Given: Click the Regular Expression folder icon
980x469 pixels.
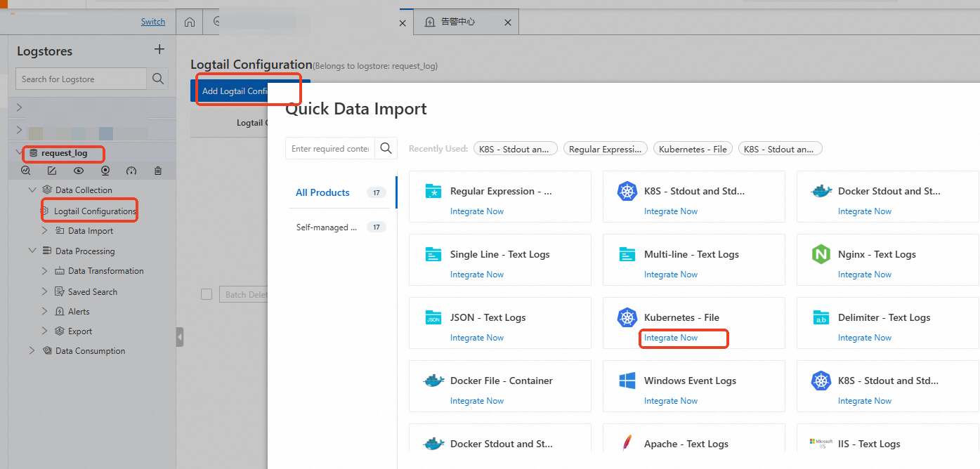Looking at the screenshot, I should (433, 191).
